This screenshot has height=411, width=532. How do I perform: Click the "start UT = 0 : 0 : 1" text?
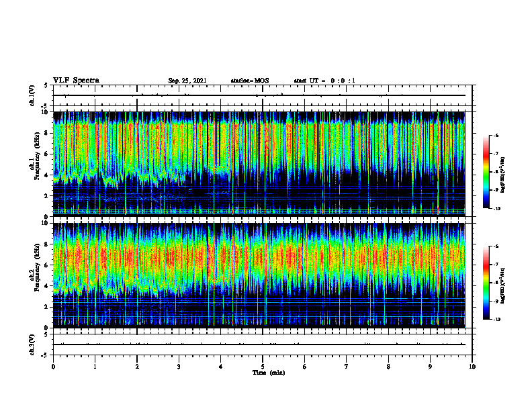[324, 81]
